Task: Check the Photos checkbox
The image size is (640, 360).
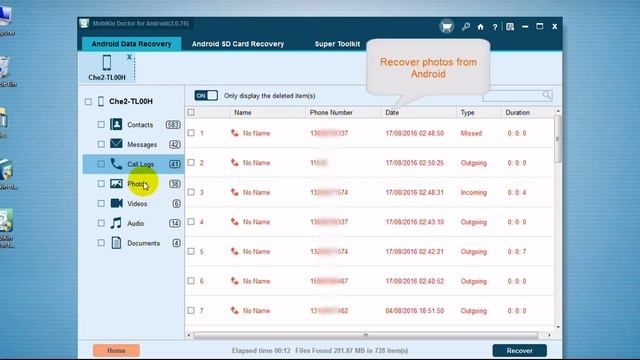Action: (101, 184)
